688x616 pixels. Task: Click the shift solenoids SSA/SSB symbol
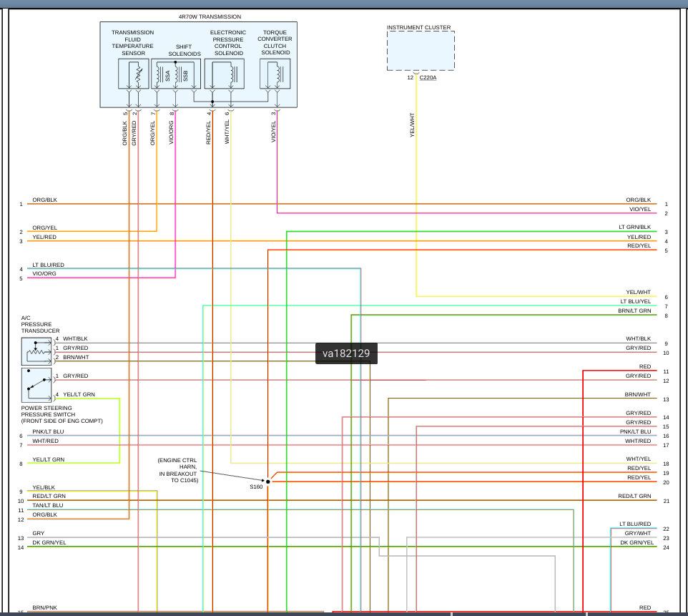click(176, 74)
